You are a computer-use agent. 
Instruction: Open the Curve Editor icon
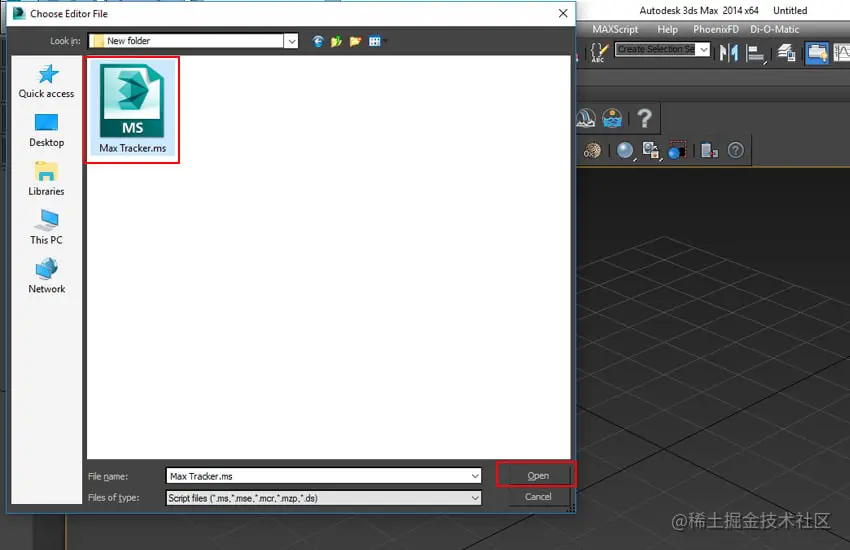tap(841, 53)
